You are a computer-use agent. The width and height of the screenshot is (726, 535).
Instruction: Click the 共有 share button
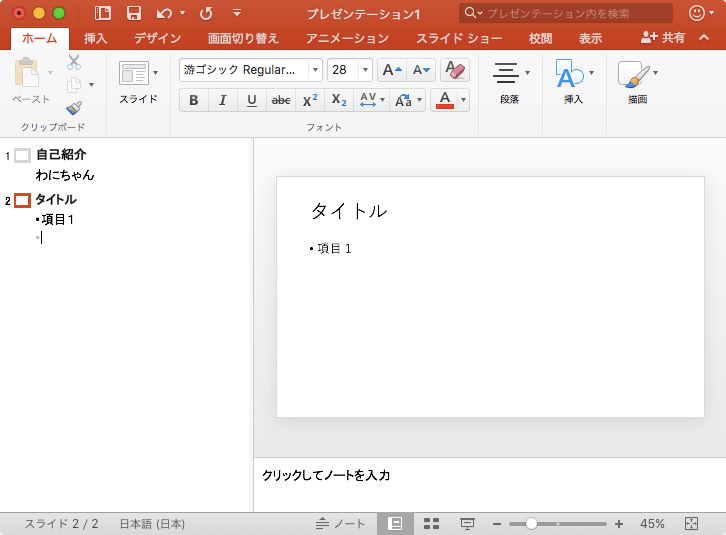click(663, 38)
